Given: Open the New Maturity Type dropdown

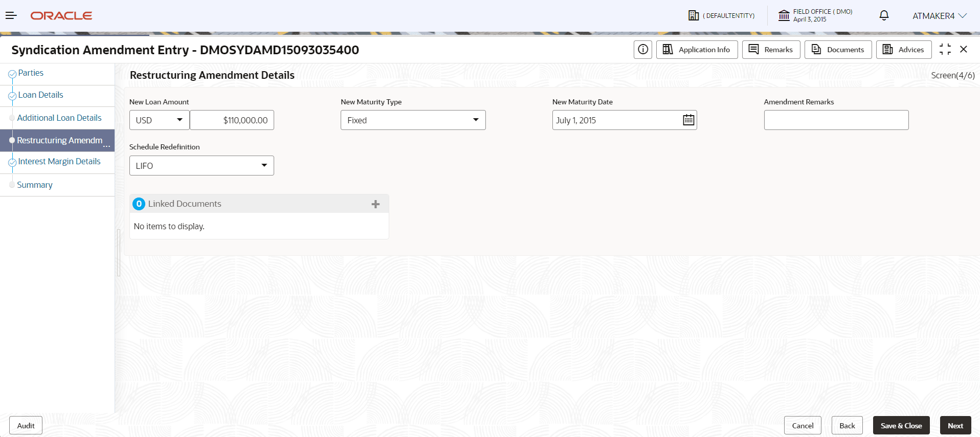Looking at the screenshot, I should coord(413,120).
